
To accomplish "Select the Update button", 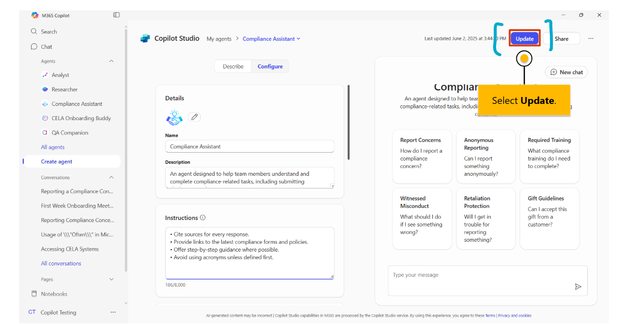I will pos(525,39).
